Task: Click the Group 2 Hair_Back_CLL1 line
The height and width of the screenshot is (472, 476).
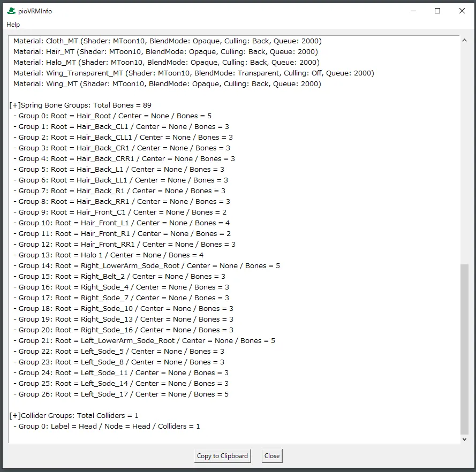Action: (x=123, y=138)
